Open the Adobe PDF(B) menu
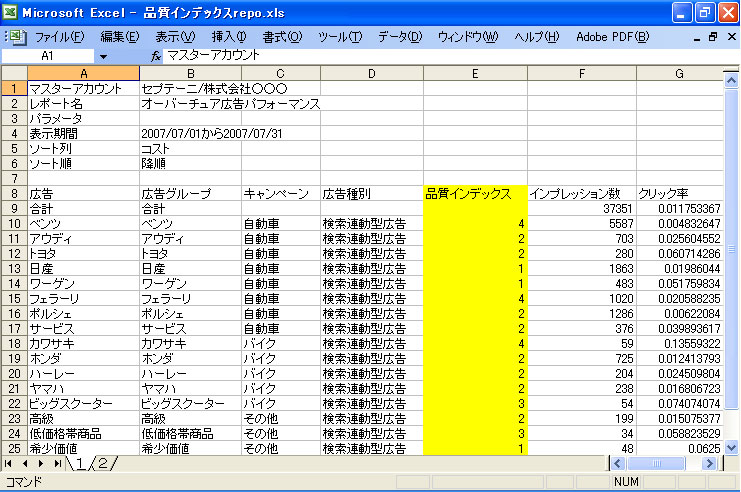The height and width of the screenshot is (492, 741). (x=612, y=37)
